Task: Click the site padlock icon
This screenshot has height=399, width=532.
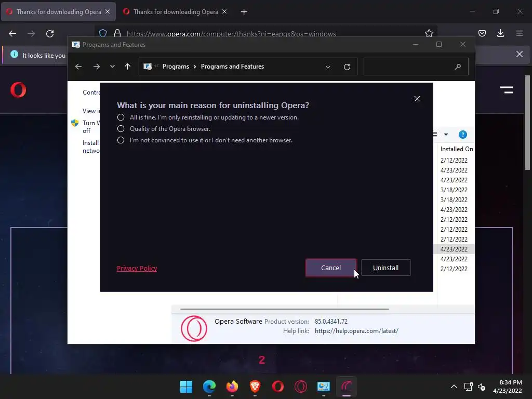Action: tap(117, 33)
